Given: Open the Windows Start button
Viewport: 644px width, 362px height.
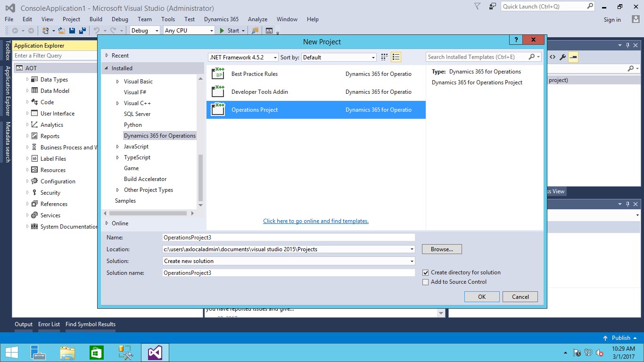Looking at the screenshot, I should (12, 353).
